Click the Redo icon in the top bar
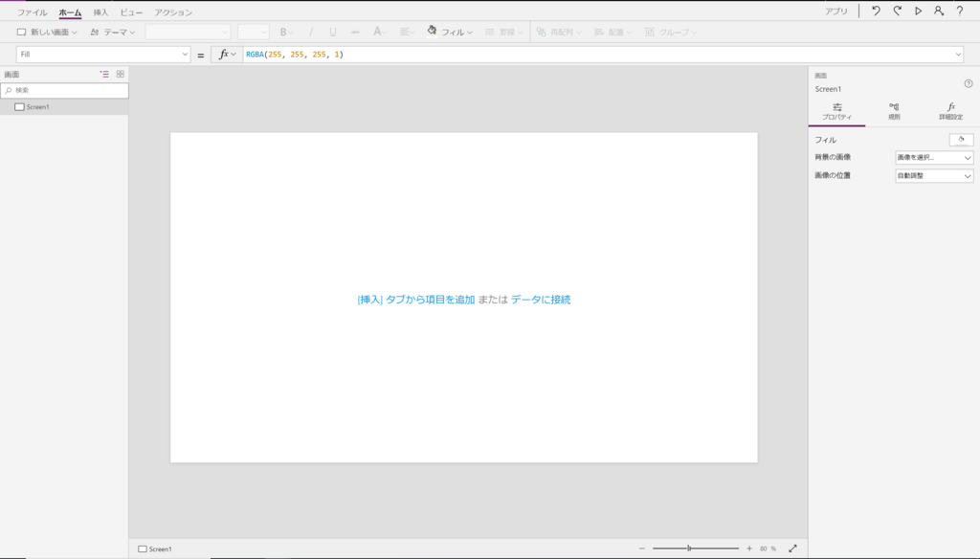This screenshot has height=559, width=980. pos(896,10)
